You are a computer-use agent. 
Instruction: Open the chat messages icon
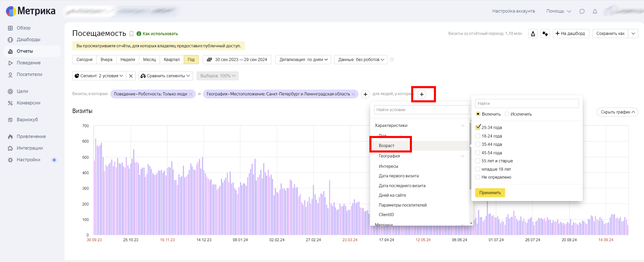[582, 11]
